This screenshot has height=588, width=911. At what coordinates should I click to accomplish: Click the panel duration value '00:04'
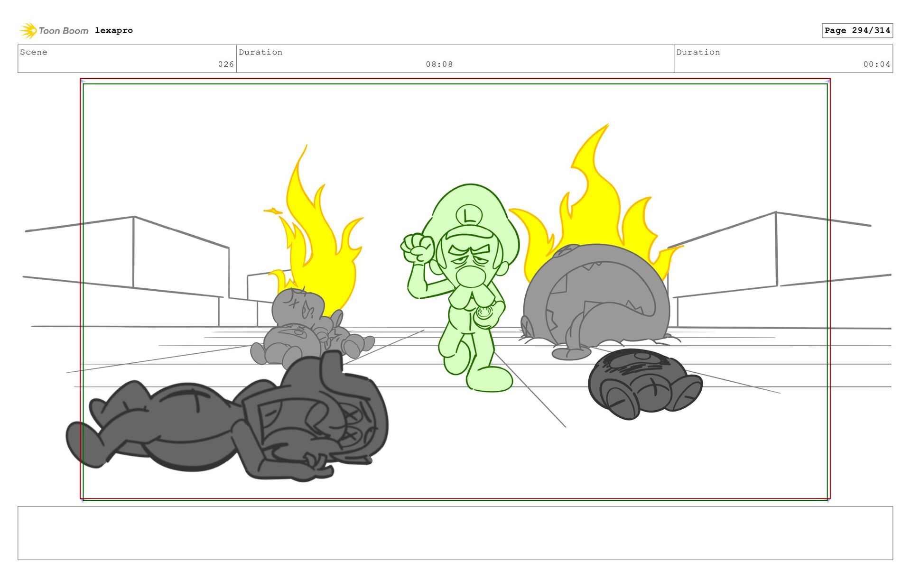coord(877,64)
